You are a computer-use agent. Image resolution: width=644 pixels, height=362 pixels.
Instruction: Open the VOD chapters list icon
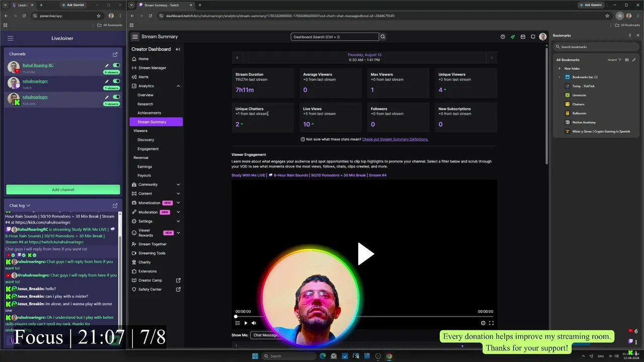click(x=237, y=323)
